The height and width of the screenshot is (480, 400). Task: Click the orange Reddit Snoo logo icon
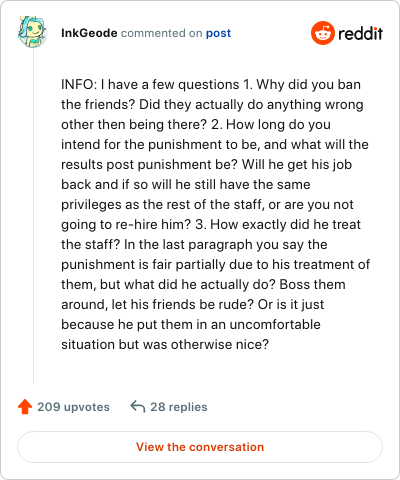(x=323, y=33)
